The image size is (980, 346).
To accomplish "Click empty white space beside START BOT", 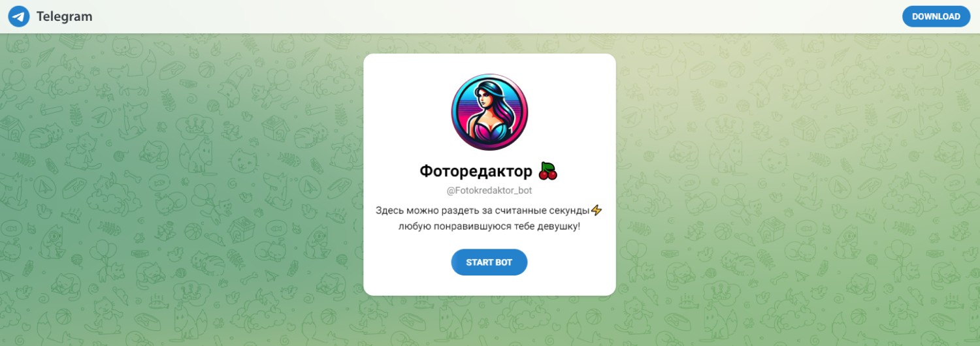I will pos(568,262).
